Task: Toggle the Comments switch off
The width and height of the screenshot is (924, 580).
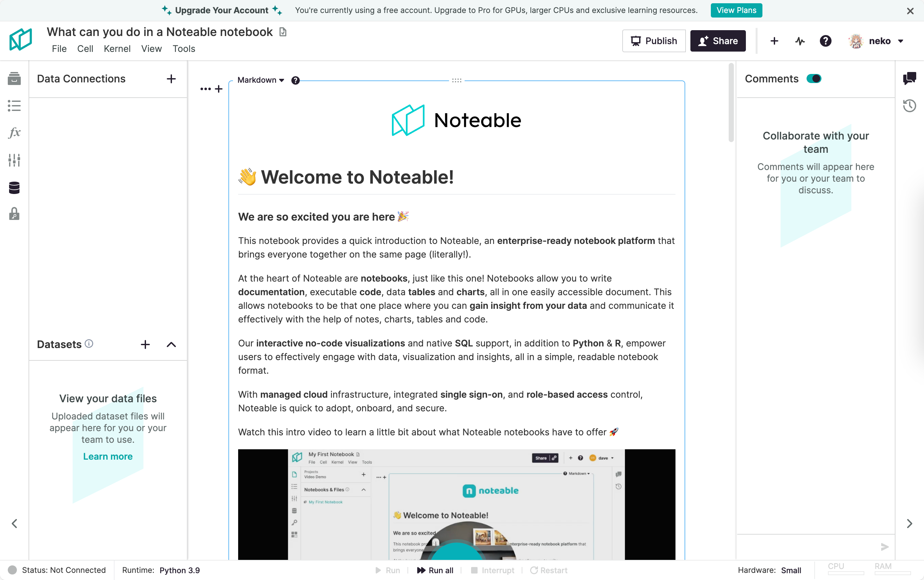Action: (x=814, y=79)
